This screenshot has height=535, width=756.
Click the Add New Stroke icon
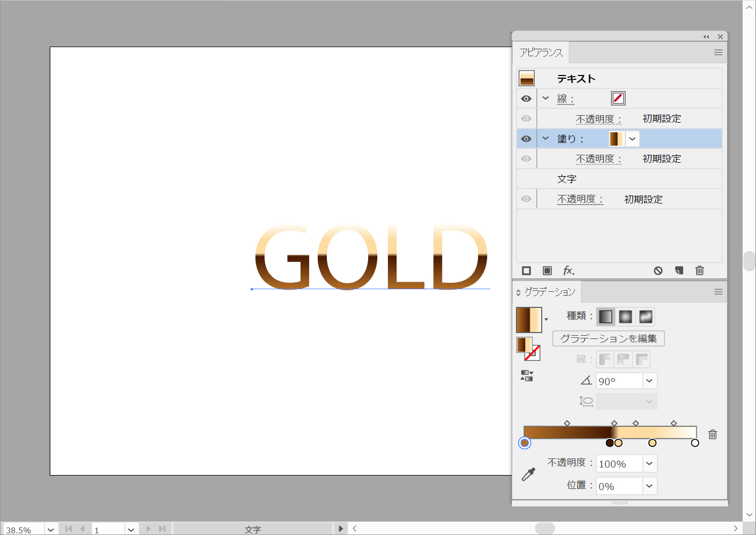(526, 271)
